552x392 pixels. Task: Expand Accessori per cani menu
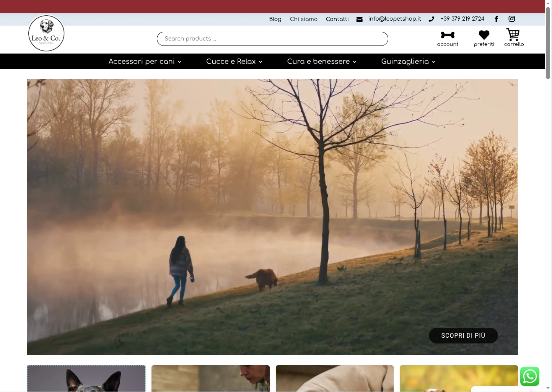[145, 62]
